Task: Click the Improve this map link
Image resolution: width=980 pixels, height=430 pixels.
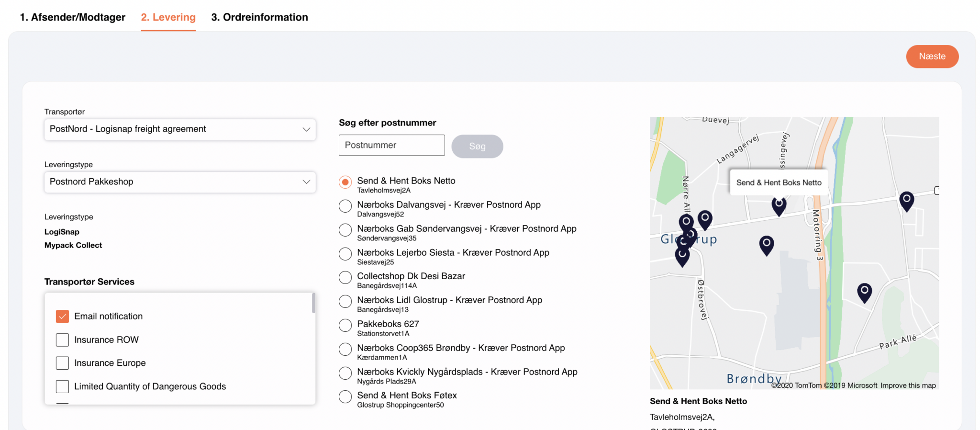Action: [x=908, y=385]
